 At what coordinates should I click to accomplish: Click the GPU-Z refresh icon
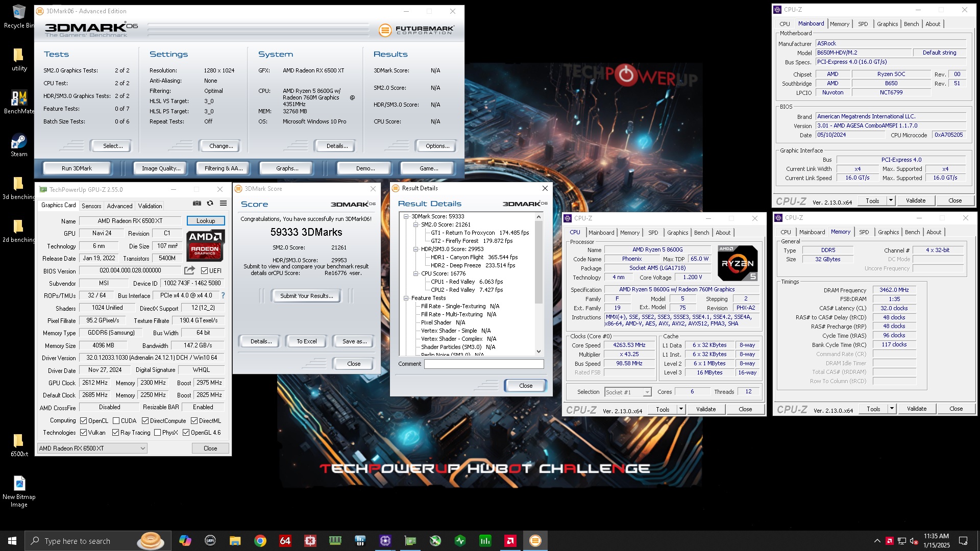[x=210, y=203]
